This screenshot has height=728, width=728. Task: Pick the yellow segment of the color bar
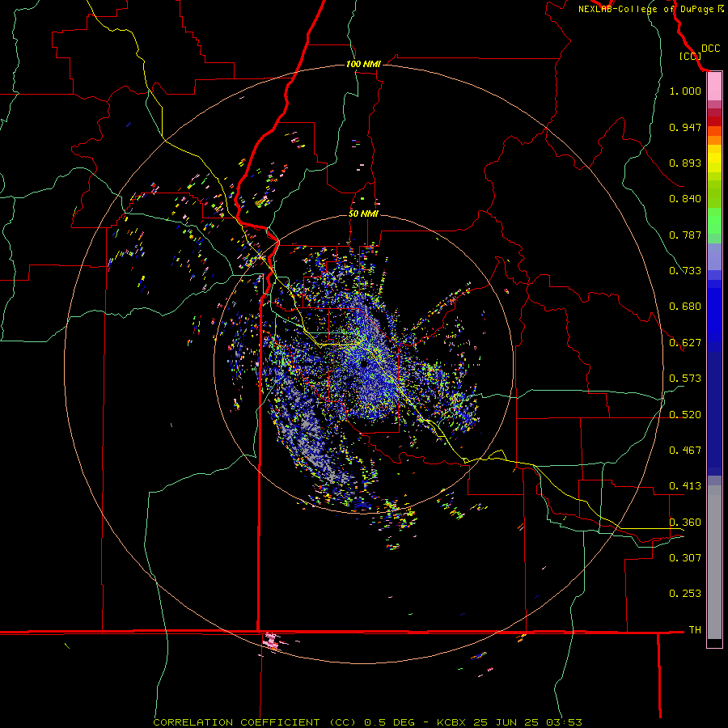[714, 159]
